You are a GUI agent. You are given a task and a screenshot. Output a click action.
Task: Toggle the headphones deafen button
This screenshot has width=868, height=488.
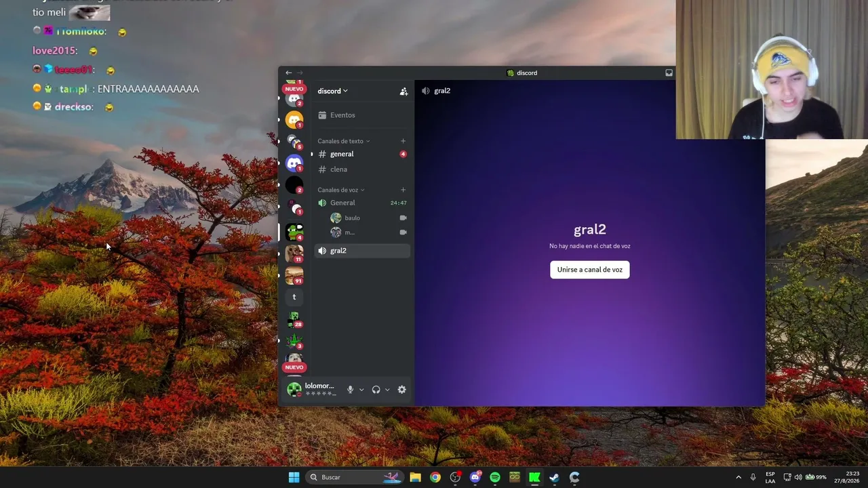[x=376, y=390]
